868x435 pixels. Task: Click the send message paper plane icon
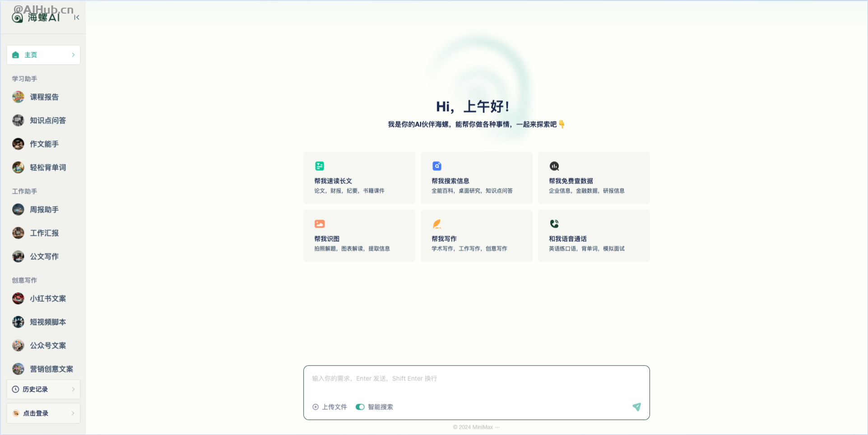tap(636, 407)
